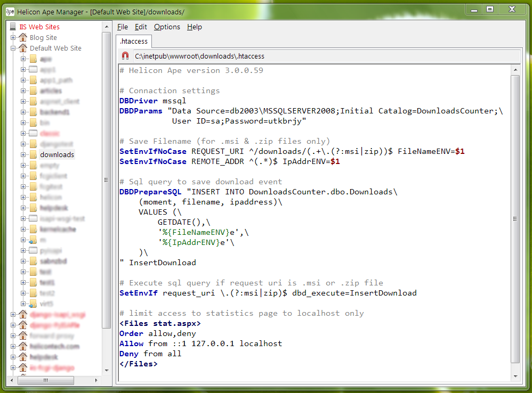Image resolution: width=532 pixels, height=393 pixels.
Task: Click the helicontech.com site icon
Action: 23,346
